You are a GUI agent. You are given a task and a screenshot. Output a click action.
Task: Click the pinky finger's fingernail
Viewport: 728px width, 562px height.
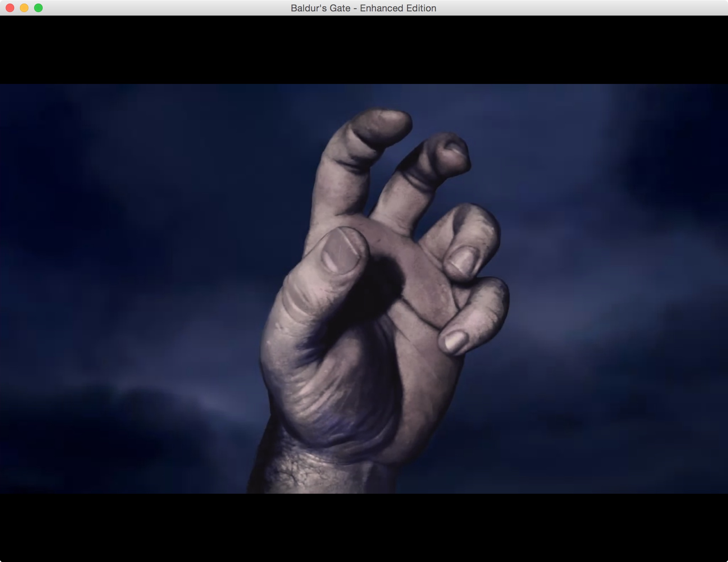click(455, 341)
